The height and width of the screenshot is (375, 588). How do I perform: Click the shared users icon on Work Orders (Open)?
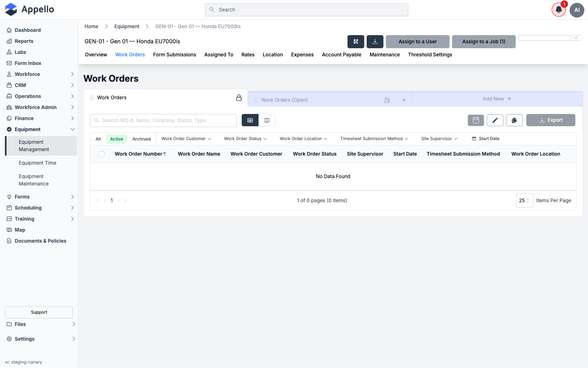point(387,100)
